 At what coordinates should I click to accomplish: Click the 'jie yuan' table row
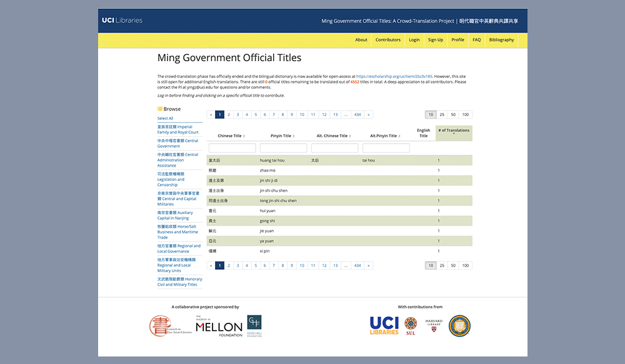click(339, 231)
